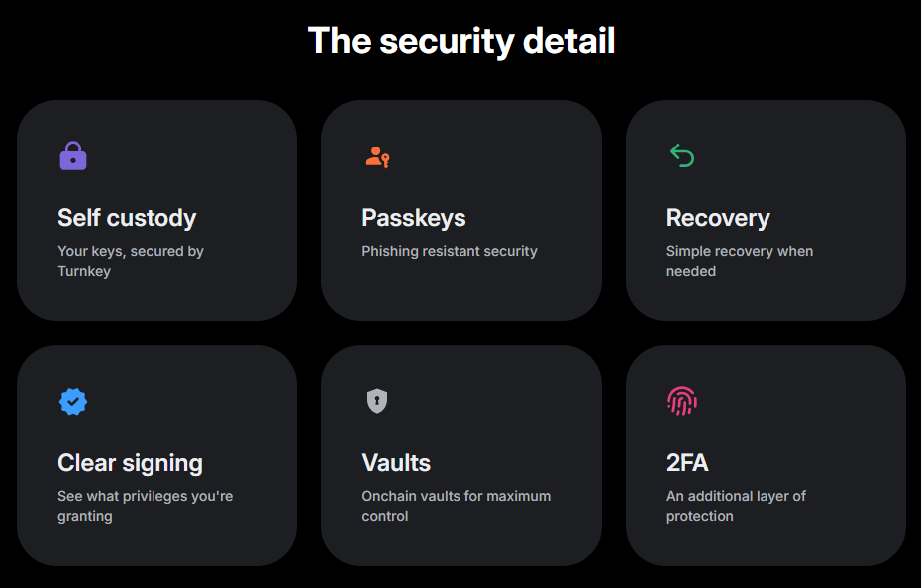
Task: Click the purple padlock Self custody icon
Action: coord(73,155)
